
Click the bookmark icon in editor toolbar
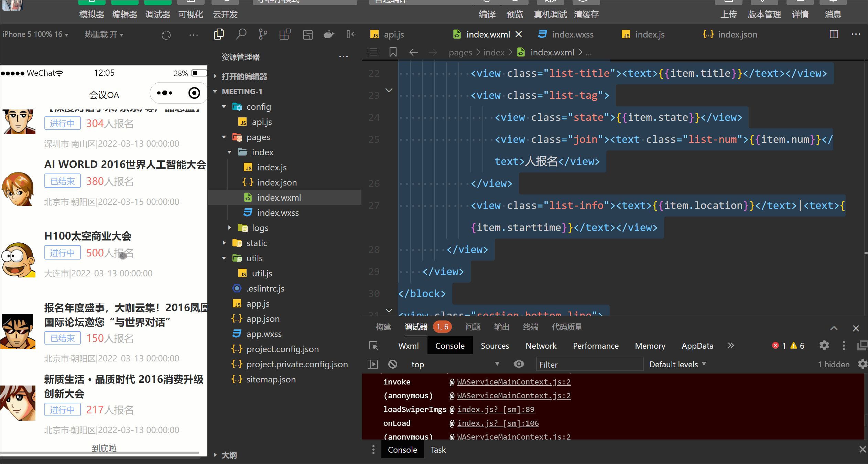pyautogui.click(x=393, y=53)
